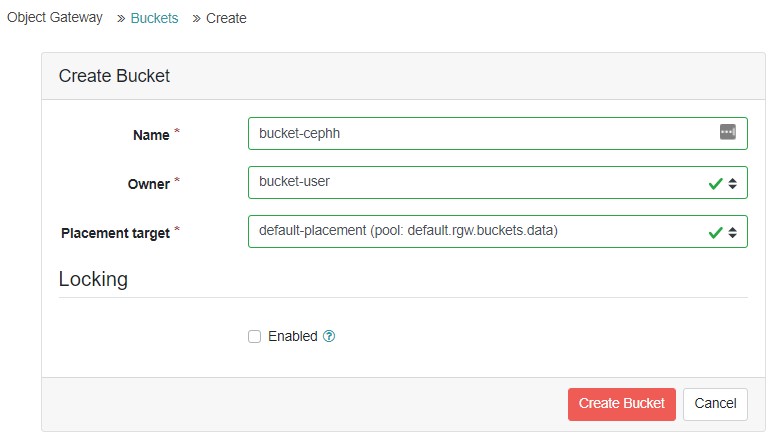This screenshot has height=441, width=776.
Task: Open the Owner dropdown arrows
Action: coord(732,183)
